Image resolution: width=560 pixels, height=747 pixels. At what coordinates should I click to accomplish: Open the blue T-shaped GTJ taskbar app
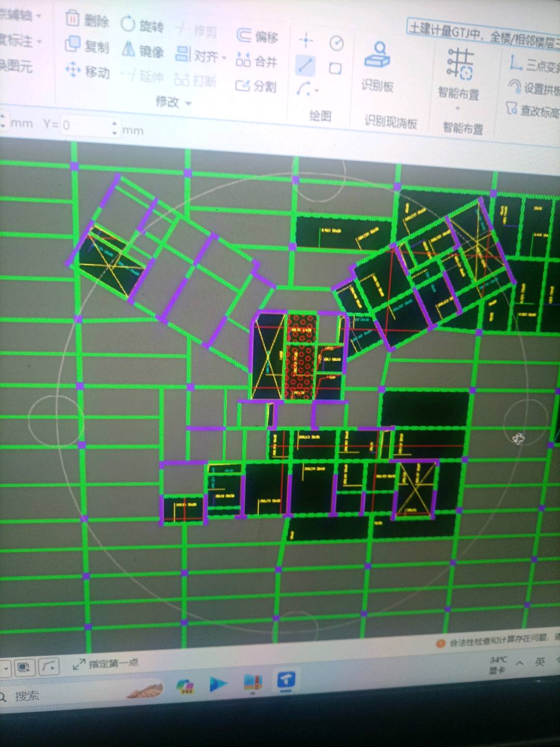[x=286, y=679]
